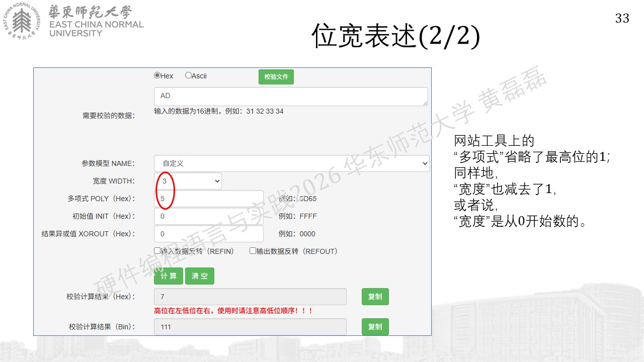Select the Hex radio button
644x362 pixels.
pyautogui.click(x=157, y=75)
